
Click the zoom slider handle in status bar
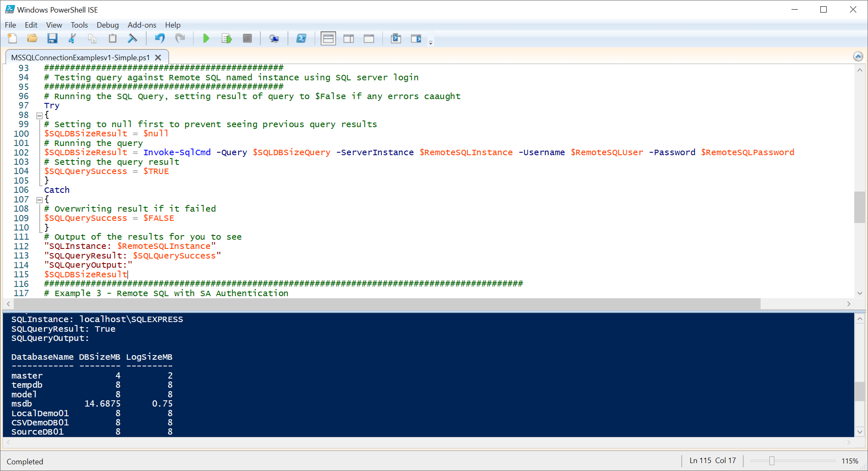pos(771,461)
